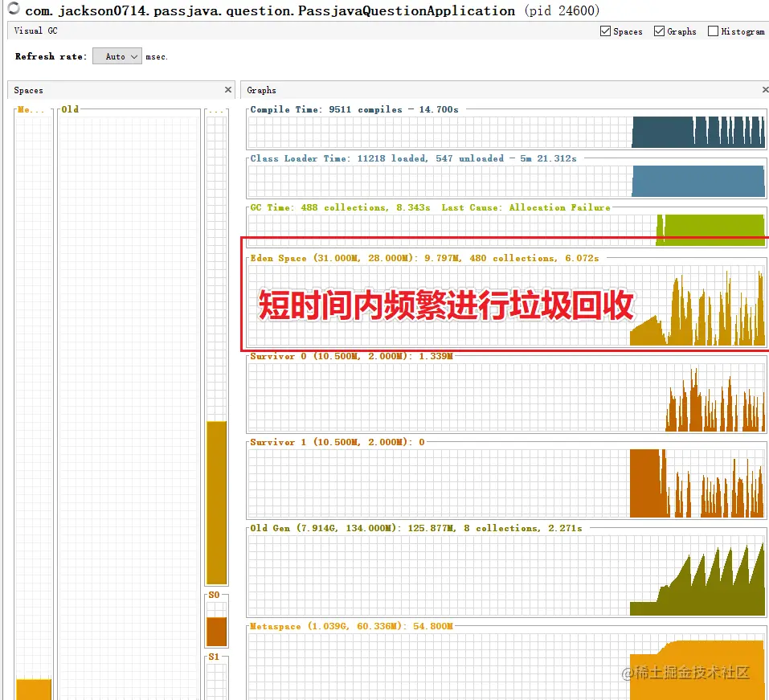This screenshot has height=700, width=769.
Task: Click the loading spinner icon beside application title
Action: 14,8
